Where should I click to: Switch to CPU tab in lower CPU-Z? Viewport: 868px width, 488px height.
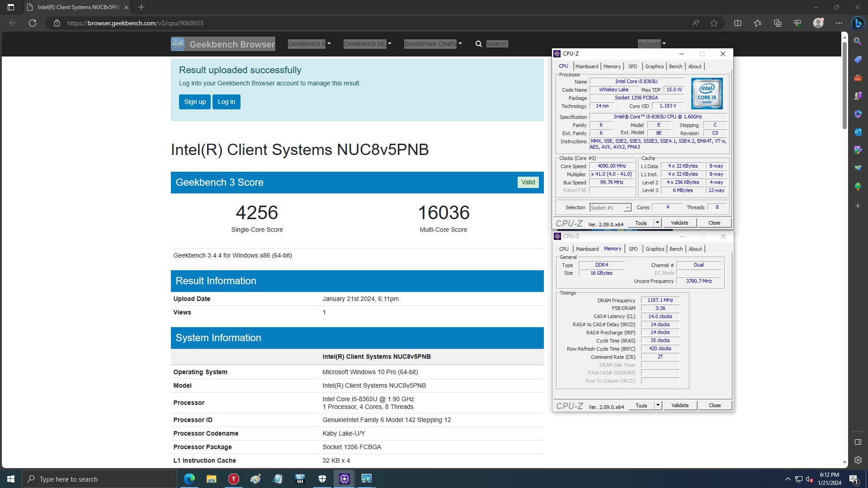564,249
